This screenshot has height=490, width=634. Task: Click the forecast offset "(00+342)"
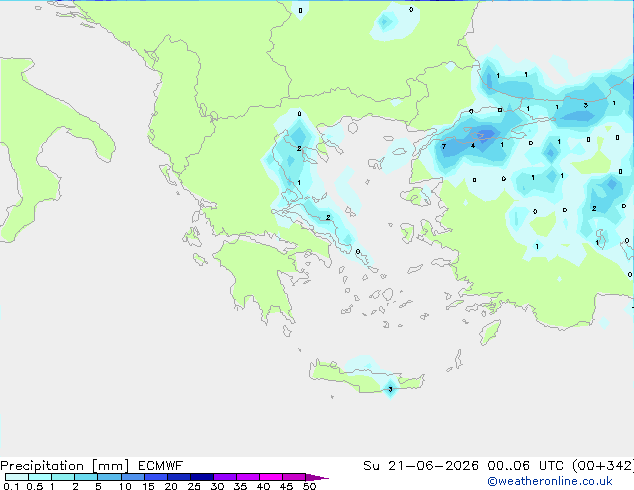[x=603, y=466]
